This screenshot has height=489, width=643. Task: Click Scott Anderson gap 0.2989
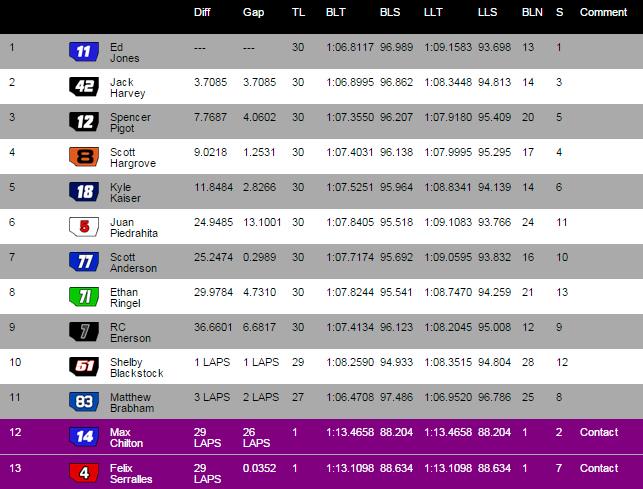pyautogui.click(x=259, y=258)
